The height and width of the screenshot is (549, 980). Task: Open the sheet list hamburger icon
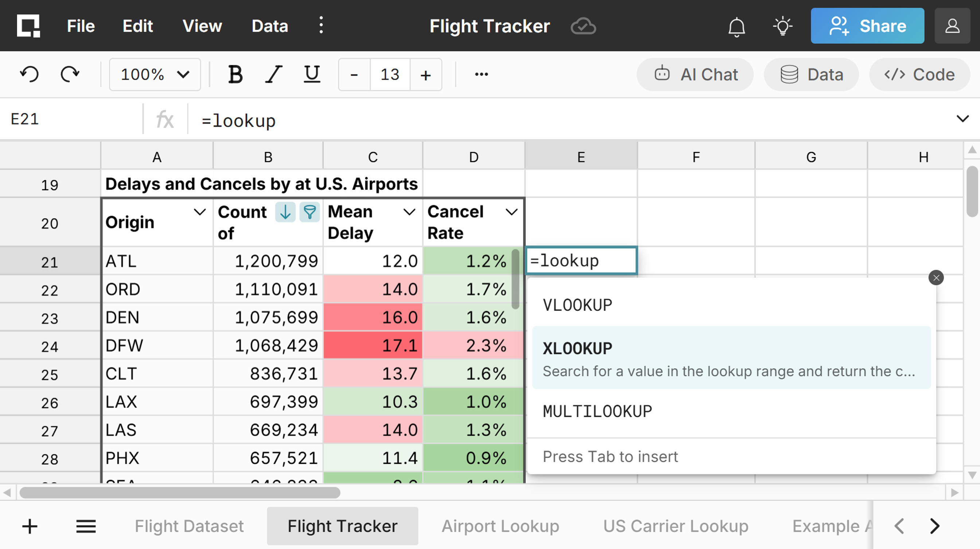(x=86, y=526)
